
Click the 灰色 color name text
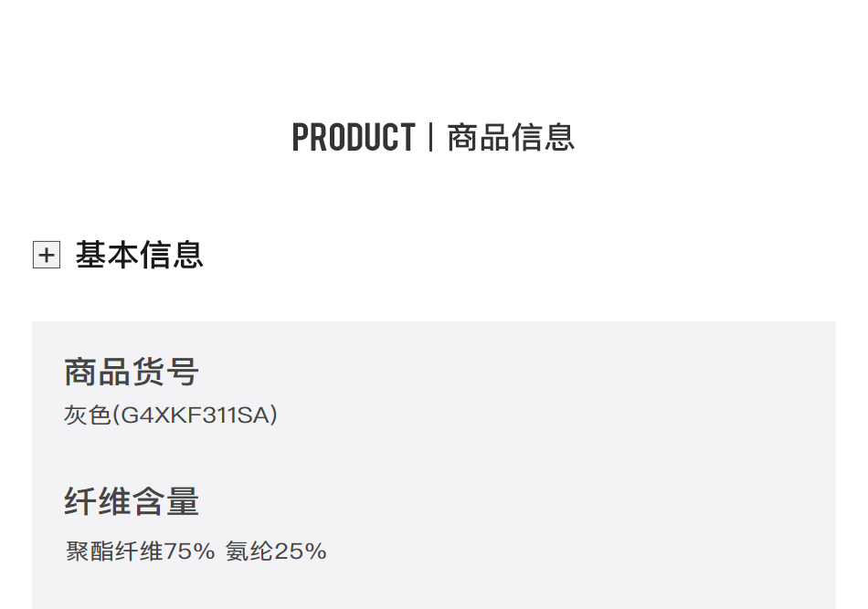[88, 415]
